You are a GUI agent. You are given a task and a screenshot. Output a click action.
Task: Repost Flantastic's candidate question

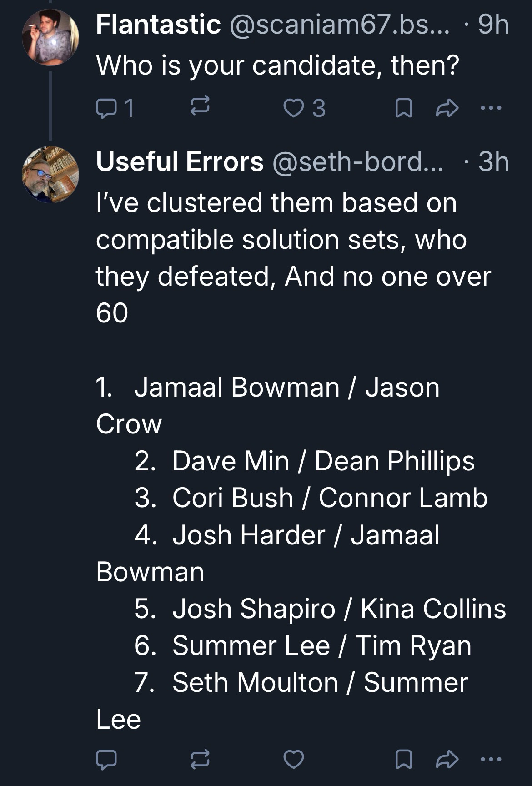pyautogui.click(x=199, y=108)
